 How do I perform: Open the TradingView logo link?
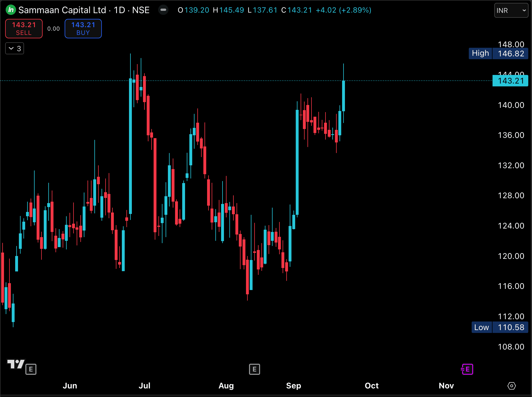[16, 364]
